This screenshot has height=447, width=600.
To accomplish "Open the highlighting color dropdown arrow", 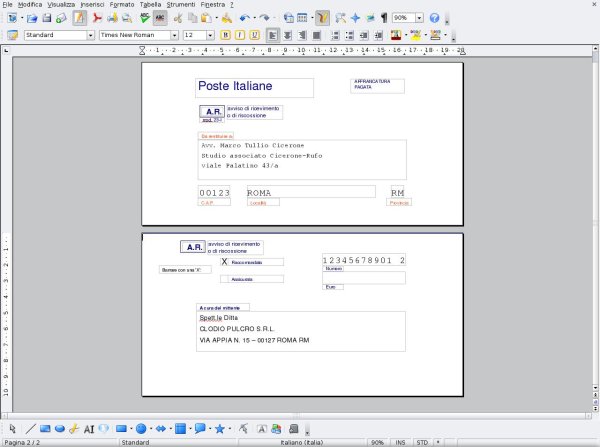I will [x=426, y=35].
